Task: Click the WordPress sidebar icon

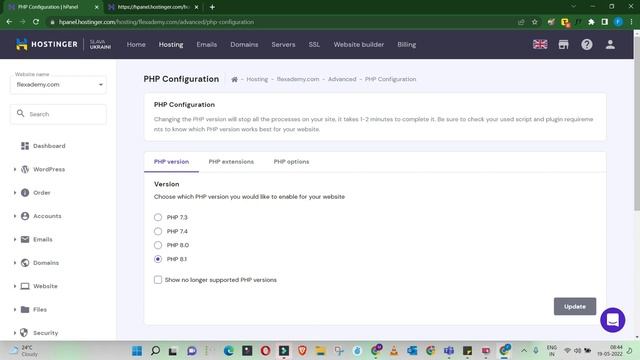Action: point(25,169)
